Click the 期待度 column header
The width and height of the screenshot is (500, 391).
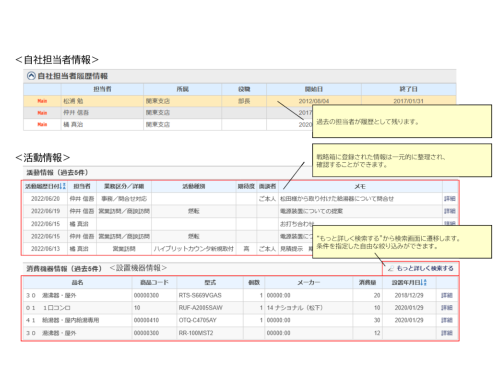(246, 186)
